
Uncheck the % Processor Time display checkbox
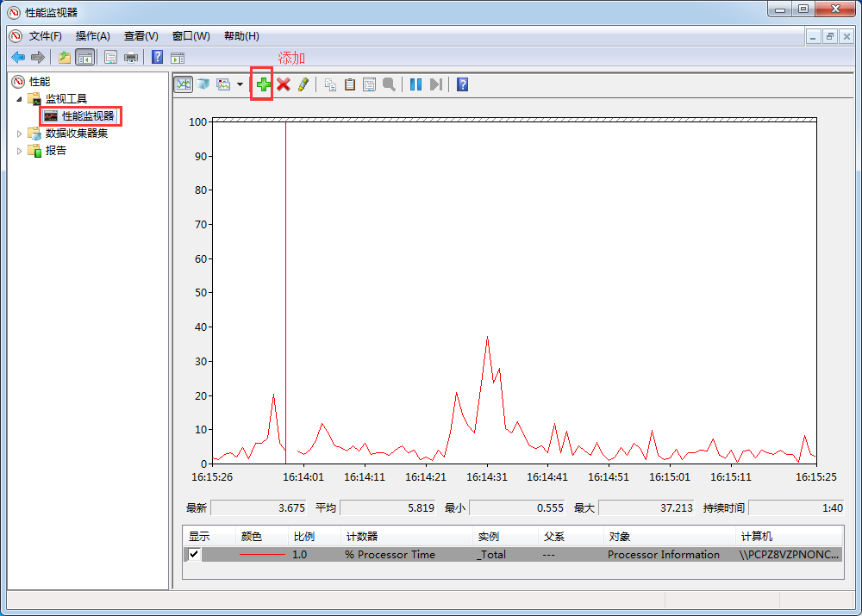194,555
